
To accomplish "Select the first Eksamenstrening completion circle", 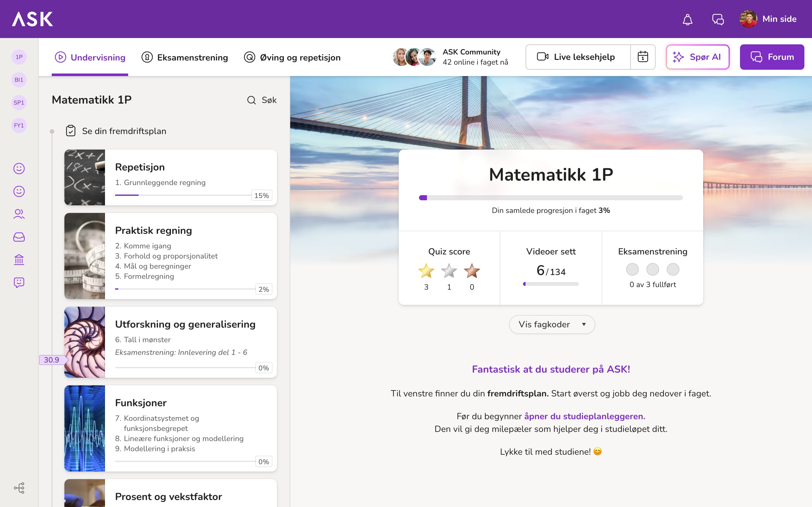I will 632,269.
